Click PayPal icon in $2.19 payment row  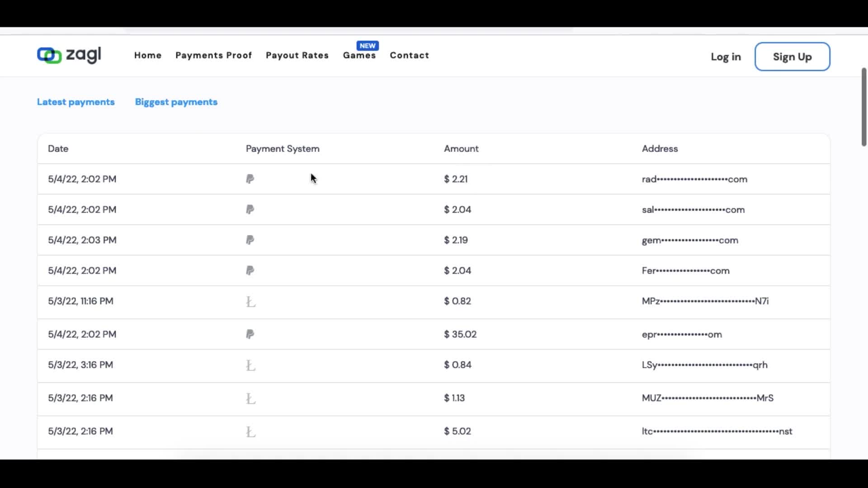click(250, 240)
